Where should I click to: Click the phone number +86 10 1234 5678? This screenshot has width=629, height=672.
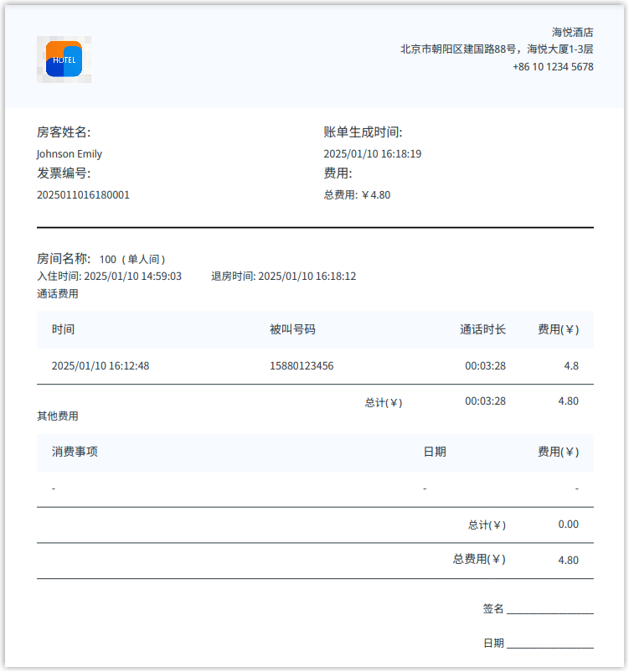click(x=553, y=67)
